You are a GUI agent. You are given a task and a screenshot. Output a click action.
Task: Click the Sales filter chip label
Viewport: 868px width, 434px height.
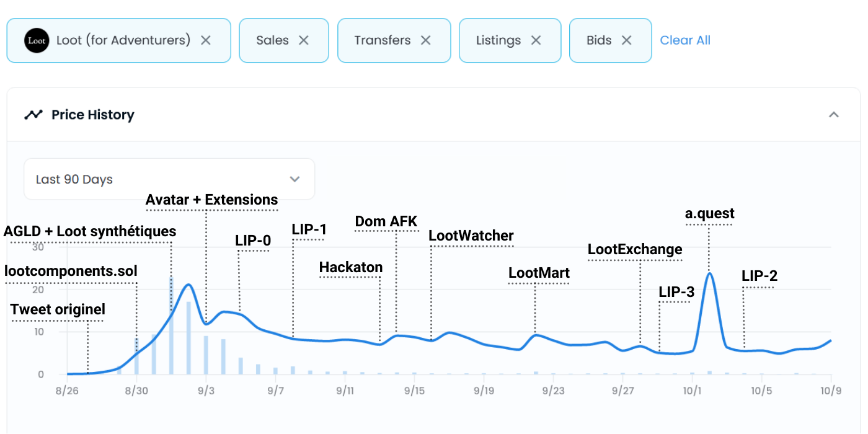click(x=272, y=40)
